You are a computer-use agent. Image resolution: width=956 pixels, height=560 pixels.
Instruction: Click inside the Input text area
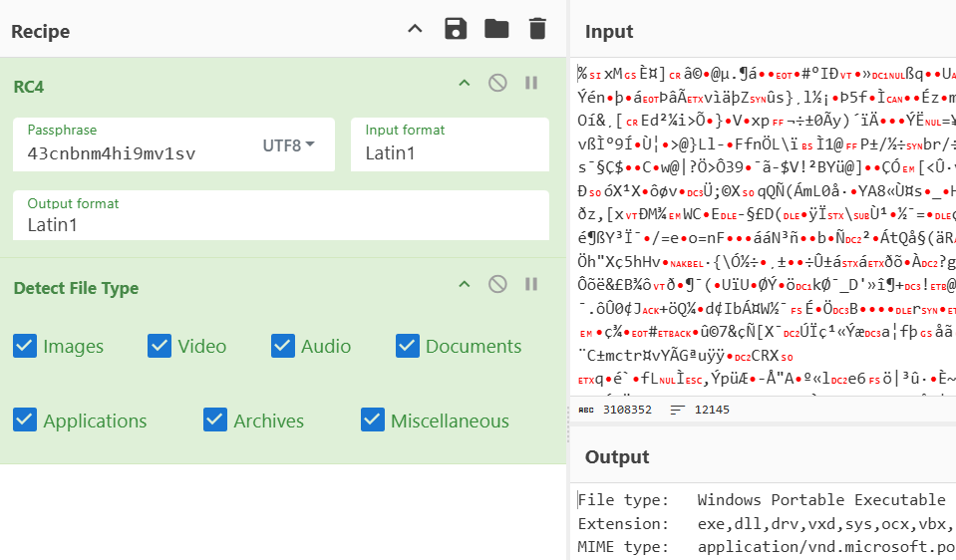tap(763, 229)
